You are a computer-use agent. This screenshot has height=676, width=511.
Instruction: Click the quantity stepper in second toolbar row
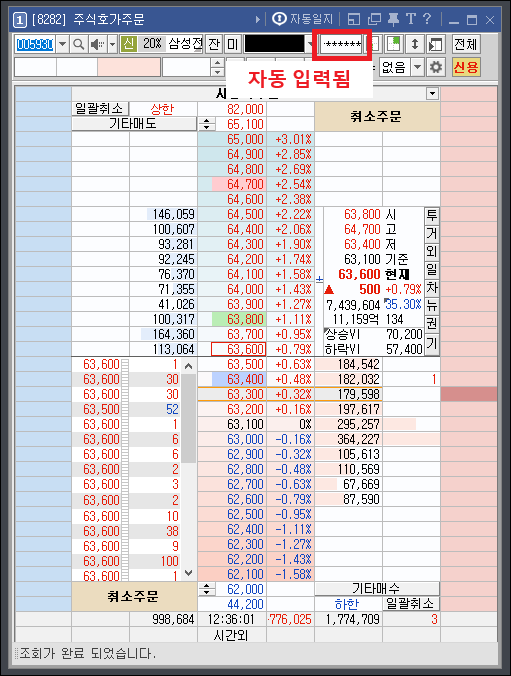(217, 67)
